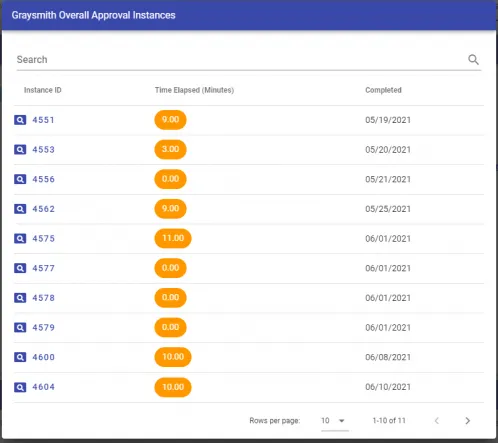This screenshot has height=443, width=498.
Task: Open details icon beside instance 4553
Action: coord(20,150)
